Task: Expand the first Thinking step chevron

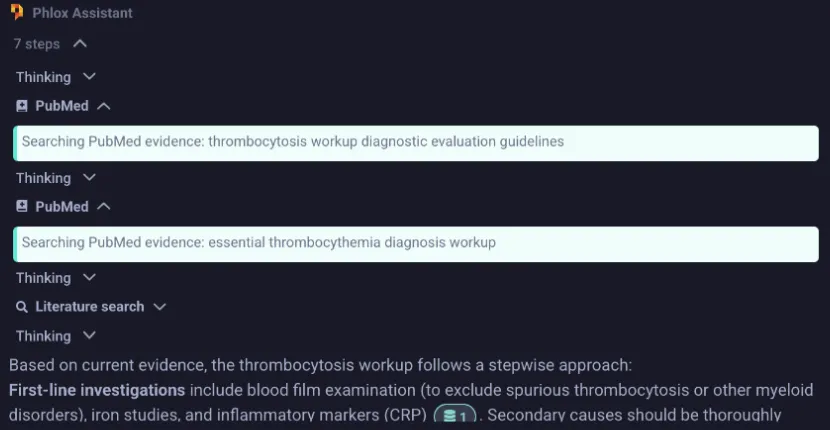Action: coord(89,76)
